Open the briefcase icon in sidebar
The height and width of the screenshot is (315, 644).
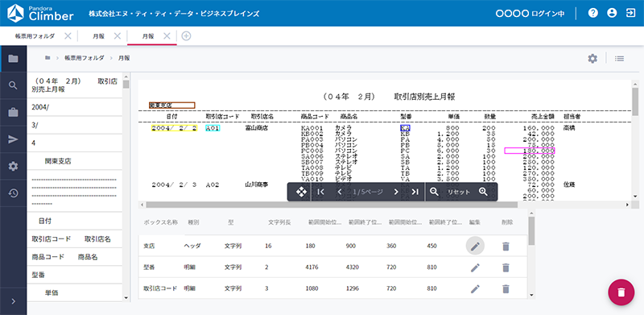[13, 112]
